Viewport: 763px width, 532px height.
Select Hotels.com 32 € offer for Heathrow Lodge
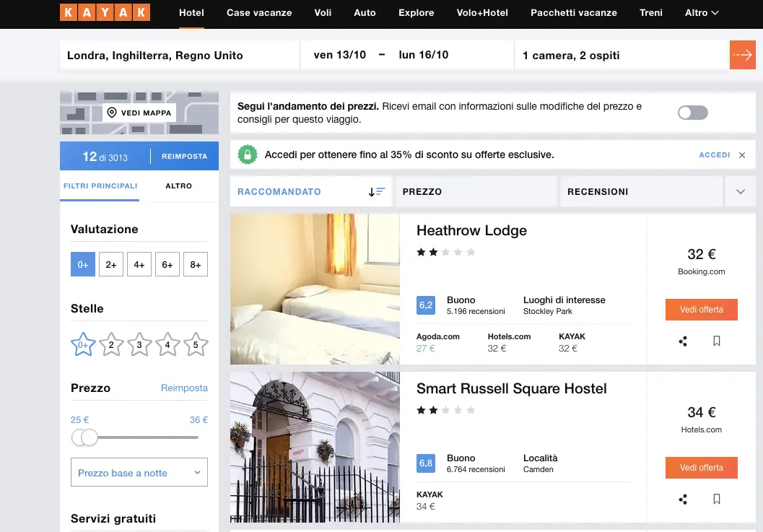509,343
